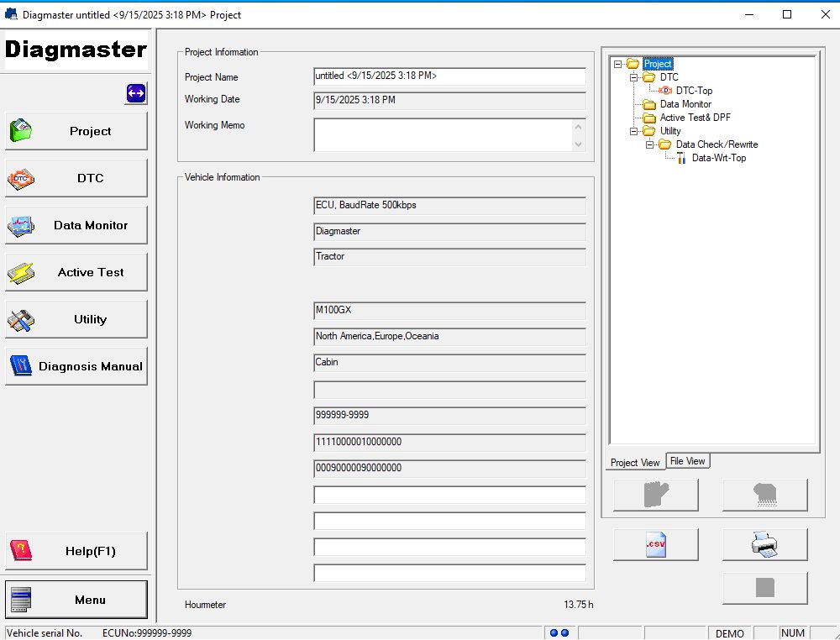Collapse the Utility folder tree node

(x=633, y=131)
